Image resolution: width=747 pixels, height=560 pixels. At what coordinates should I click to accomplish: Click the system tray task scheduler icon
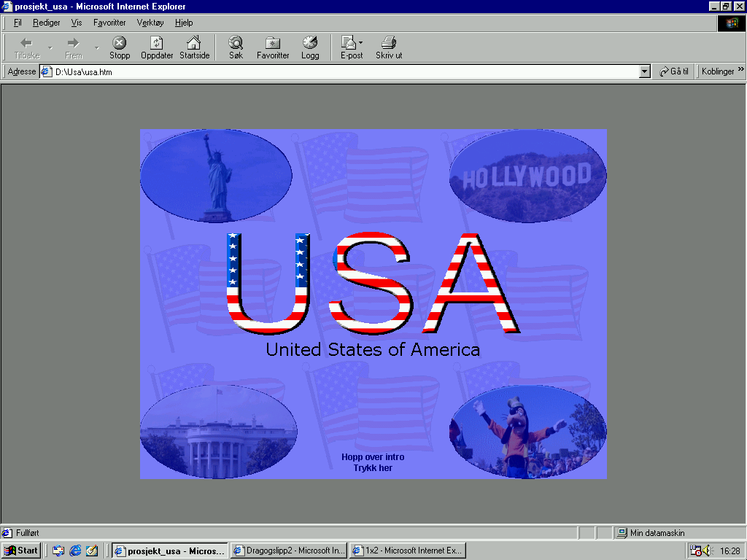(695, 551)
